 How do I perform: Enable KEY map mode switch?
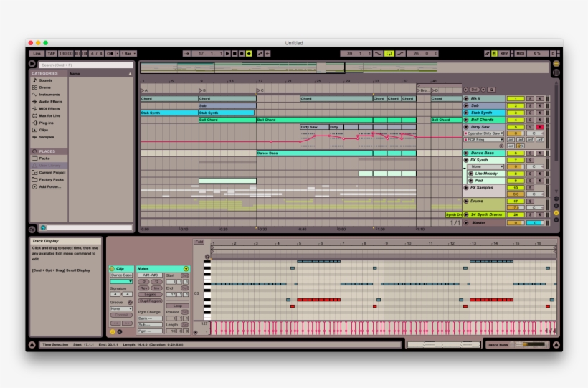pos(503,54)
